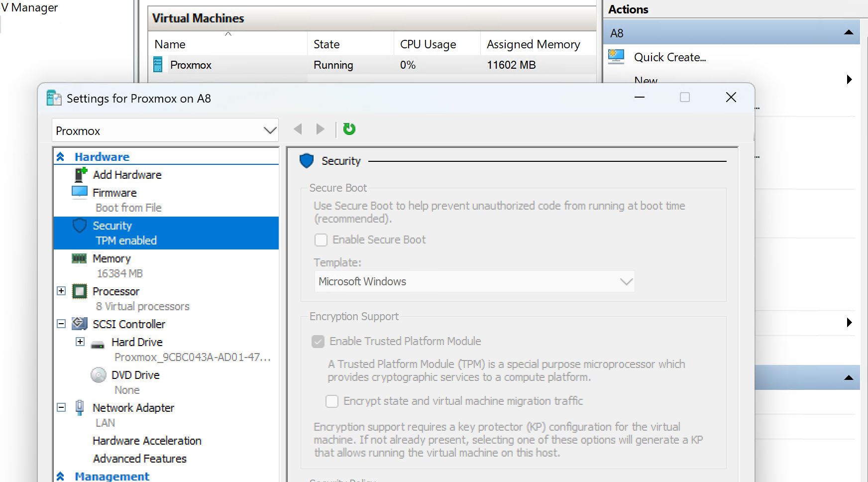Click the Proxmox_9CBC043A disk name
This screenshot has height=482, width=868.
click(193, 357)
